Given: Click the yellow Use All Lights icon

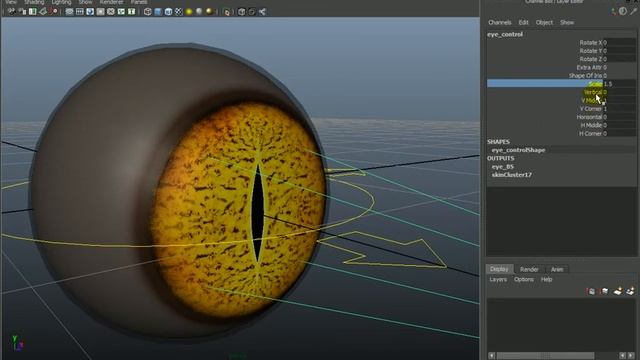Looking at the screenshot, I should (x=189, y=12).
